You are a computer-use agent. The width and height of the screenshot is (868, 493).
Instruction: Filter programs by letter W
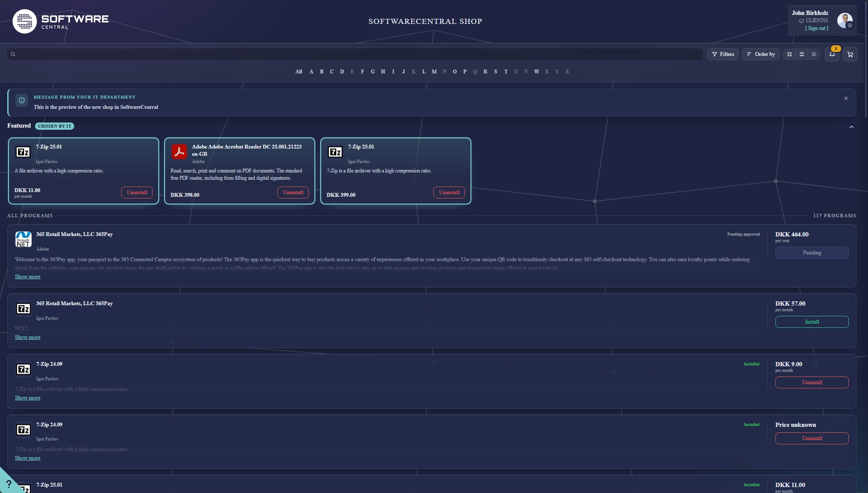(537, 72)
